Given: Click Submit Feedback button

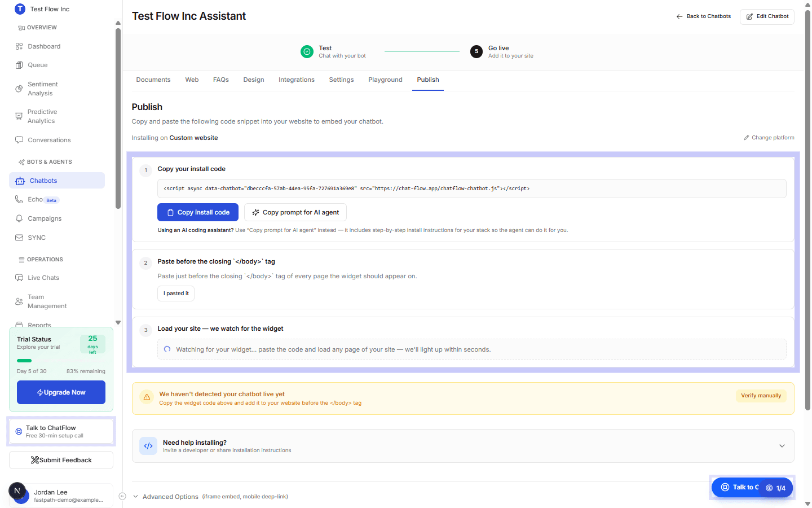Looking at the screenshot, I should [x=61, y=460].
